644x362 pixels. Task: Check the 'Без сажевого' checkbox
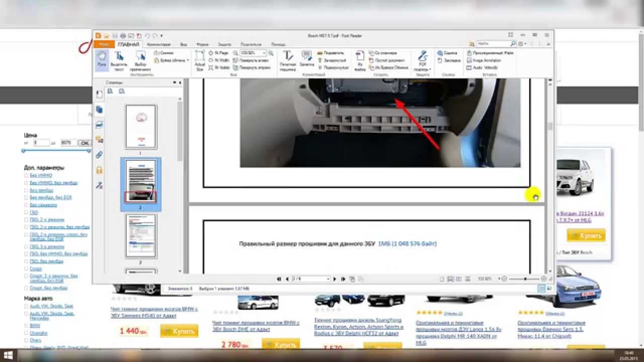(x=26, y=205)
